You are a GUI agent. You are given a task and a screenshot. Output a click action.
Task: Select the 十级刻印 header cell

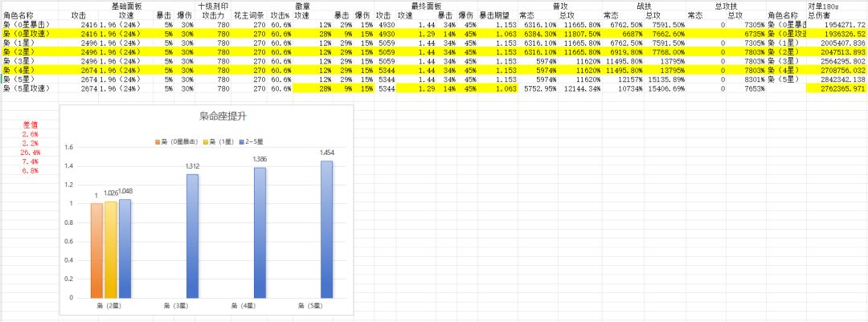tap(211, 5)
